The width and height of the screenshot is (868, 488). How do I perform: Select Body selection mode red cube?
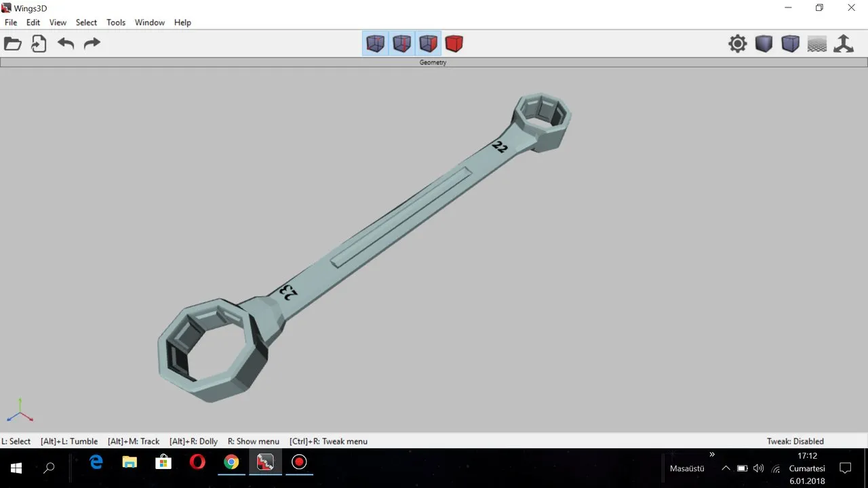point(454,43)
